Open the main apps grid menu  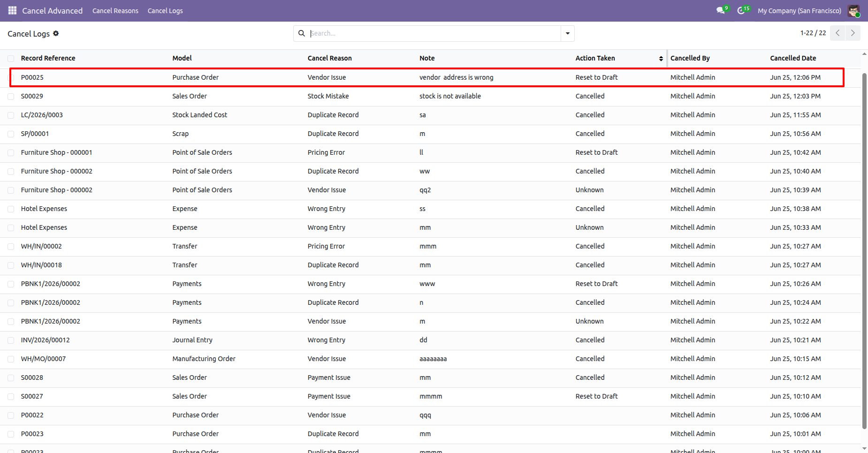12,10
